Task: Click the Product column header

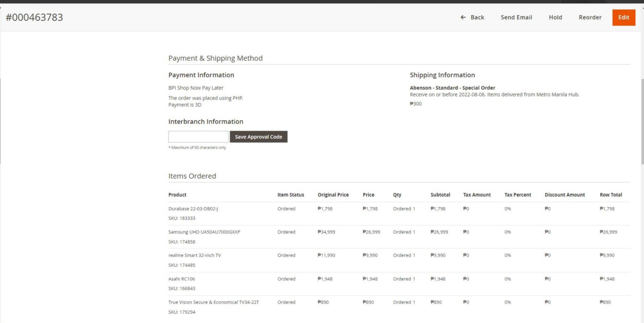Action: [x=177, y=195]
